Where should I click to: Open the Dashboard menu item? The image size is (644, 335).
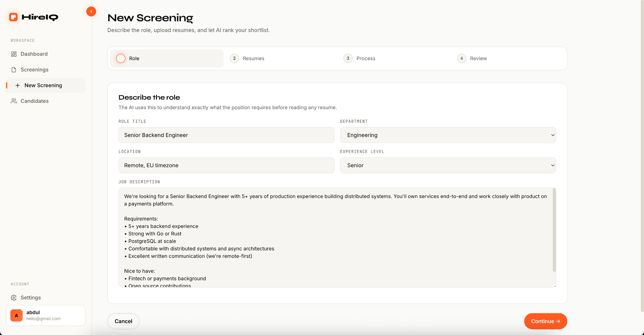coord(46,54)
